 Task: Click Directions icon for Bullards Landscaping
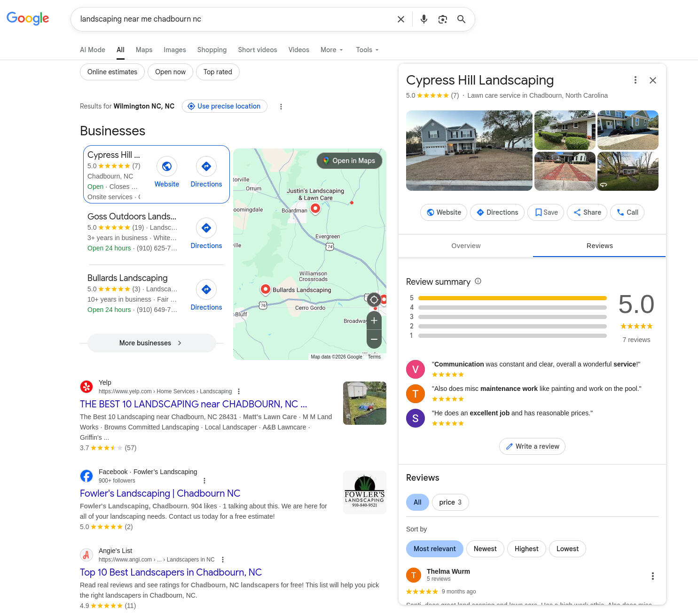tap(206, 289)
